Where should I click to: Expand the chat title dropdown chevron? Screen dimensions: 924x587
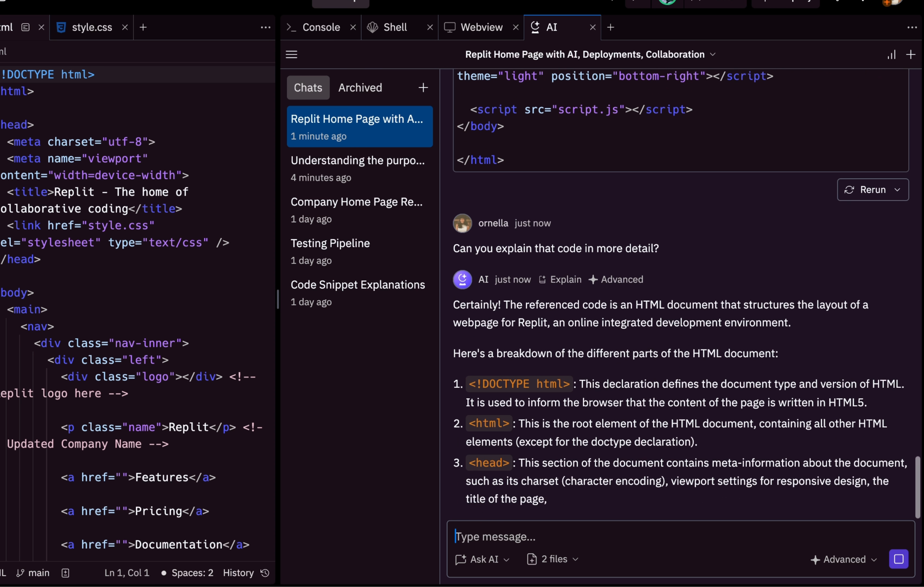point(713,54)
